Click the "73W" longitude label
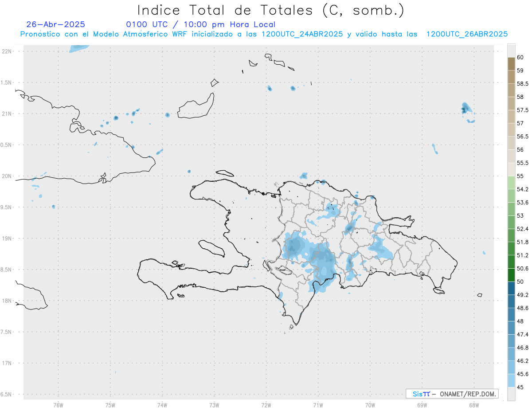The width and height of the screenshot is (532, 411). tap(214, 405)
